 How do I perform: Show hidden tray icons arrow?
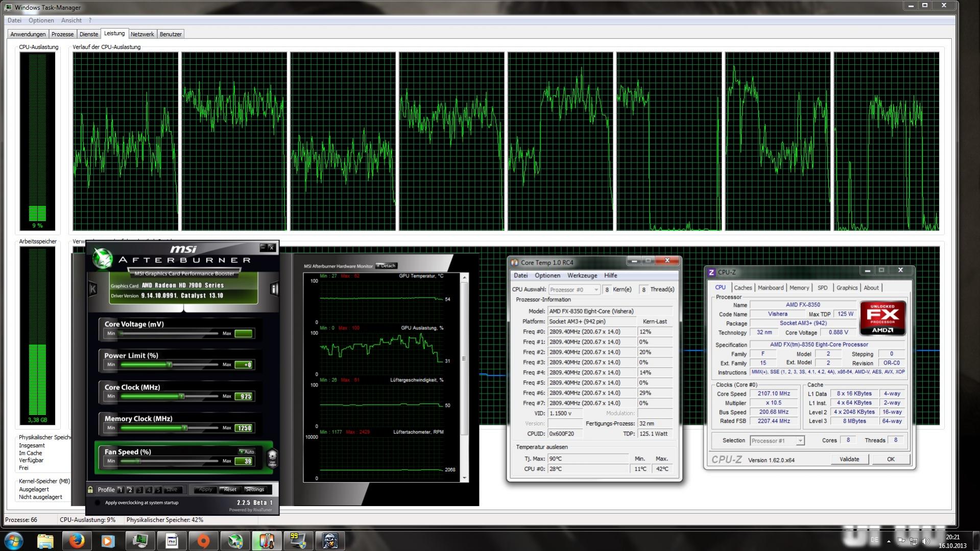(889, 541)
